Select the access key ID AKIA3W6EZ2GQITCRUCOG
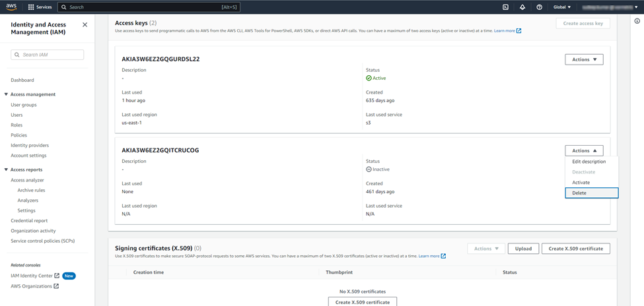This screenshot has height=306, width=644. pyautogui.click(x=161, y=150)
